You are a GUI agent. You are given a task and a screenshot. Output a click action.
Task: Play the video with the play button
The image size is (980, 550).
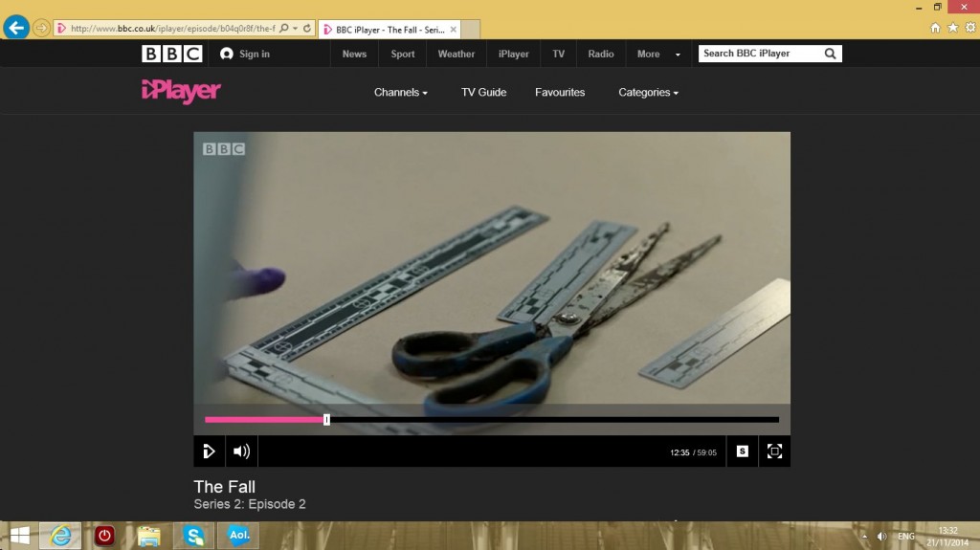pos(209,451)
